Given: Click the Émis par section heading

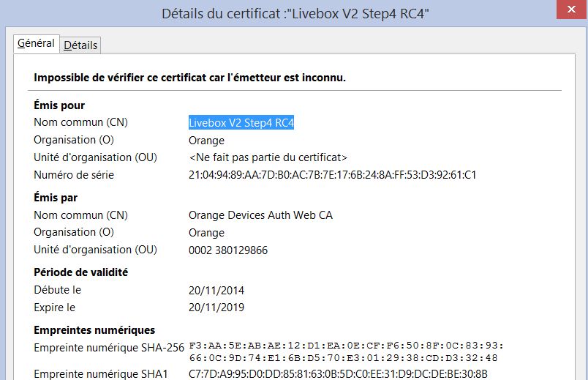Looking at the screenshot, I should coord(56,198).
